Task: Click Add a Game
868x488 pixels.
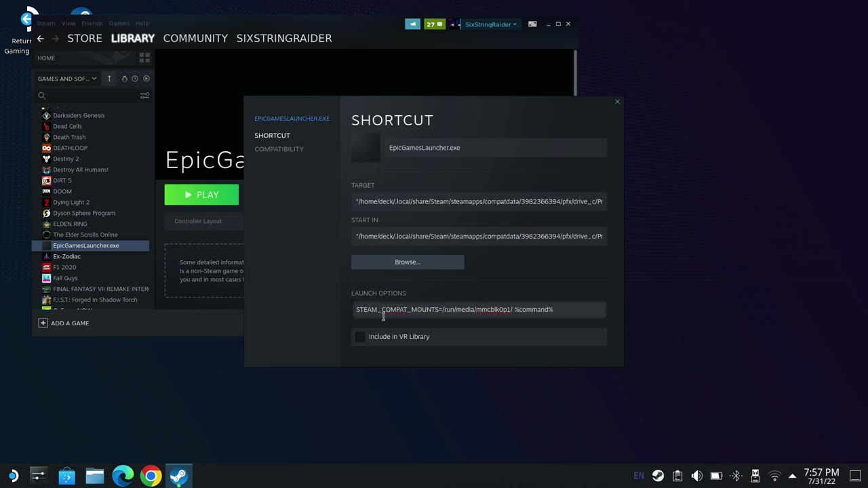Action: [64, 323]
